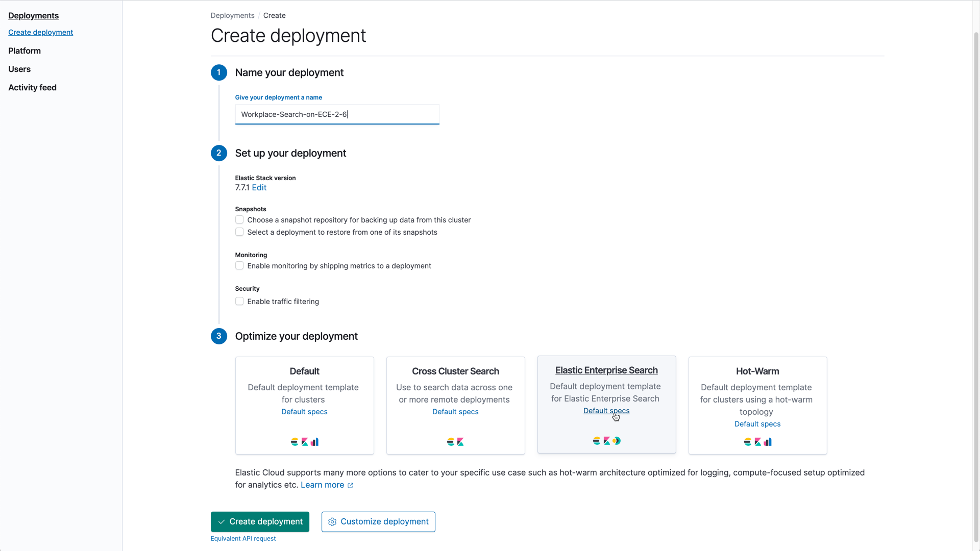View Equivalent API request

click(x=243, y=539)
